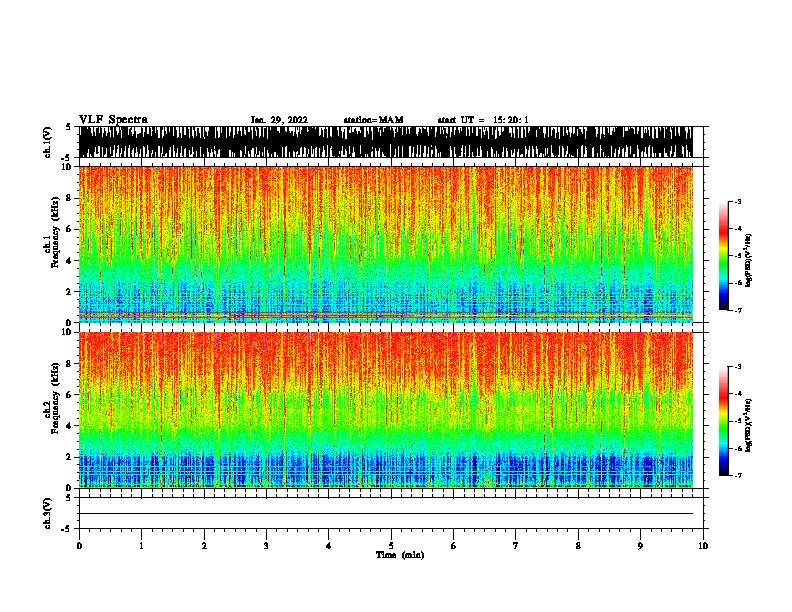Click the ch.2 color bar log(PSD) label
Viewport: 792px width, 612px height.
(749, 425)
